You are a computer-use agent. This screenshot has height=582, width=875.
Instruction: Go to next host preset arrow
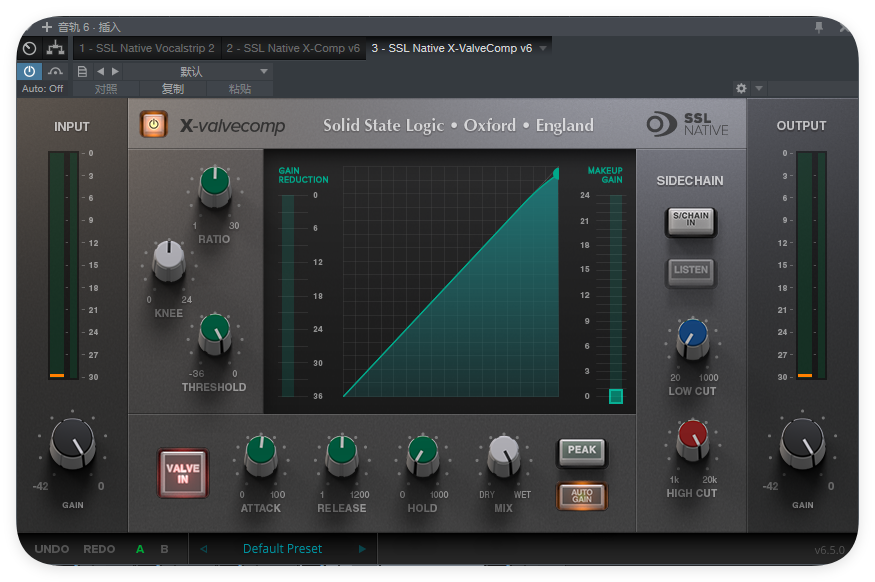[115, 71]
